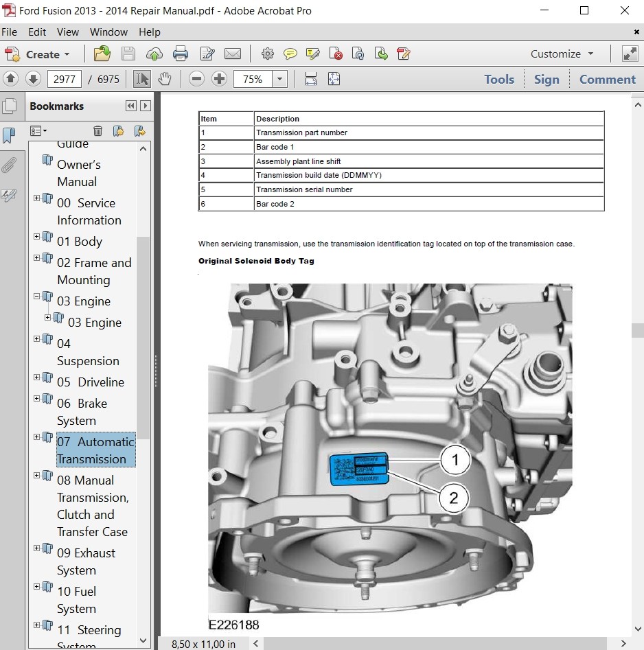
Task: Open the Attachments paperclip panel
Action: pos(9,165)
